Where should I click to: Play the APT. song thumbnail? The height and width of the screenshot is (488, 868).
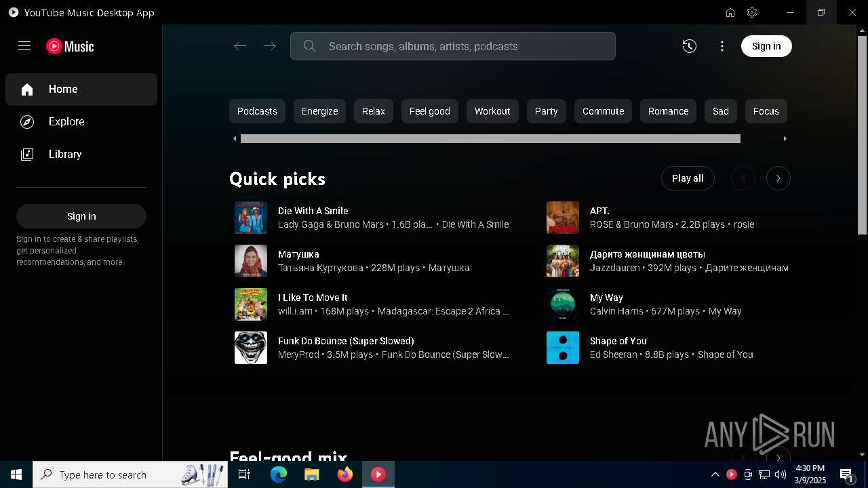click(563, 218)
